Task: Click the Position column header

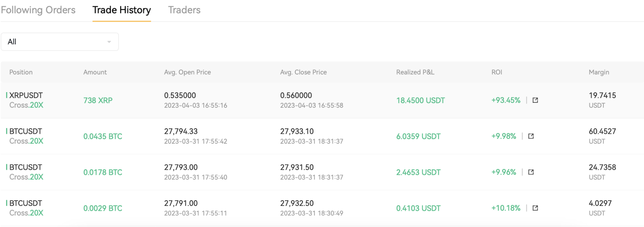Action: (x=21, y=72)
